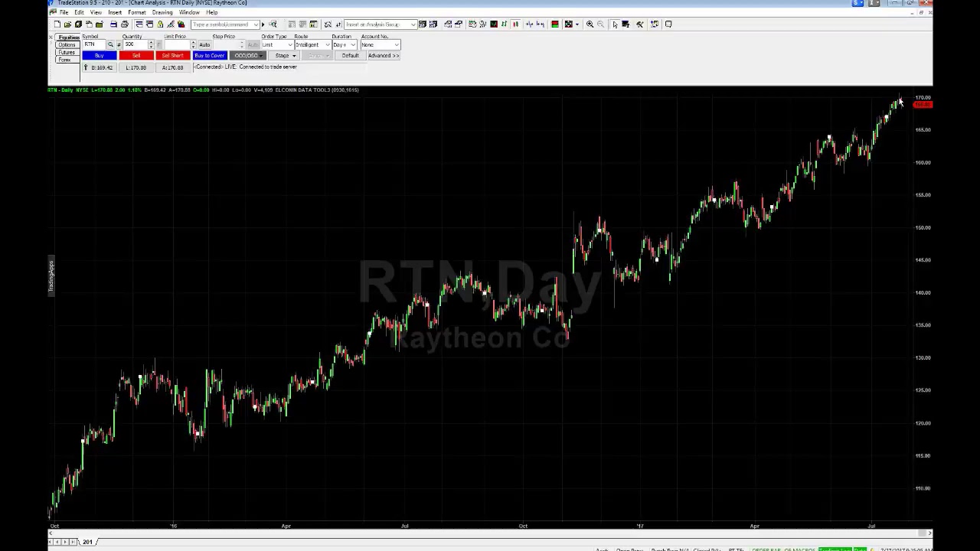Select the candlestick chart type icon

click(515, 24)
